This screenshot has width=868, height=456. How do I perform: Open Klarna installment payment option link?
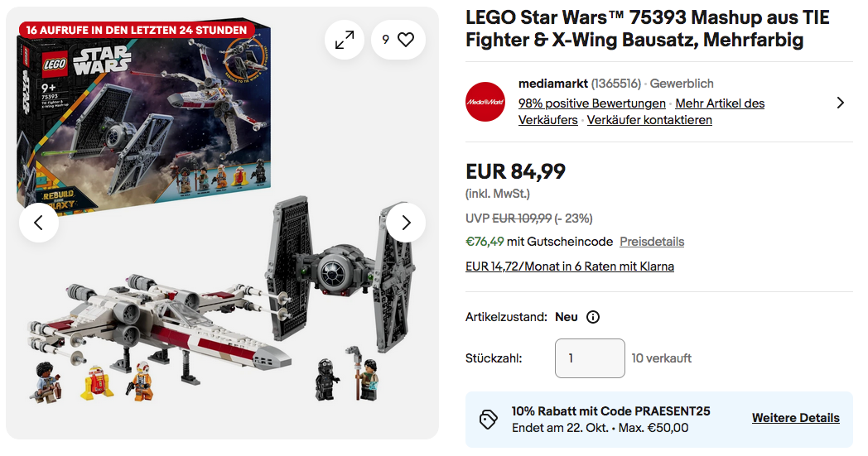[x=570, y=266]
